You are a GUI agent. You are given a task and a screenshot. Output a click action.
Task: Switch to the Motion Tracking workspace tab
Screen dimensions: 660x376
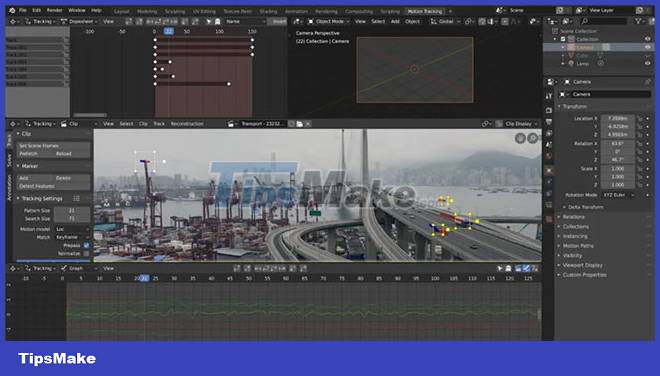click(x=425, y=11)
